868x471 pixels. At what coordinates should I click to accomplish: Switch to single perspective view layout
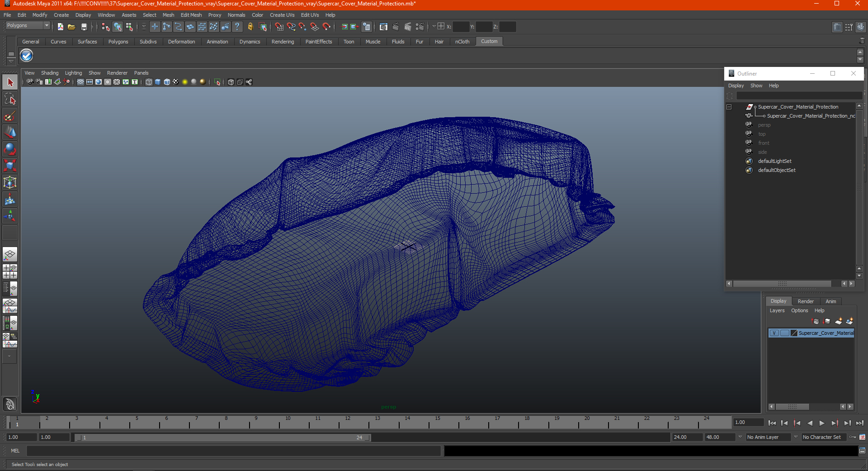10,254
